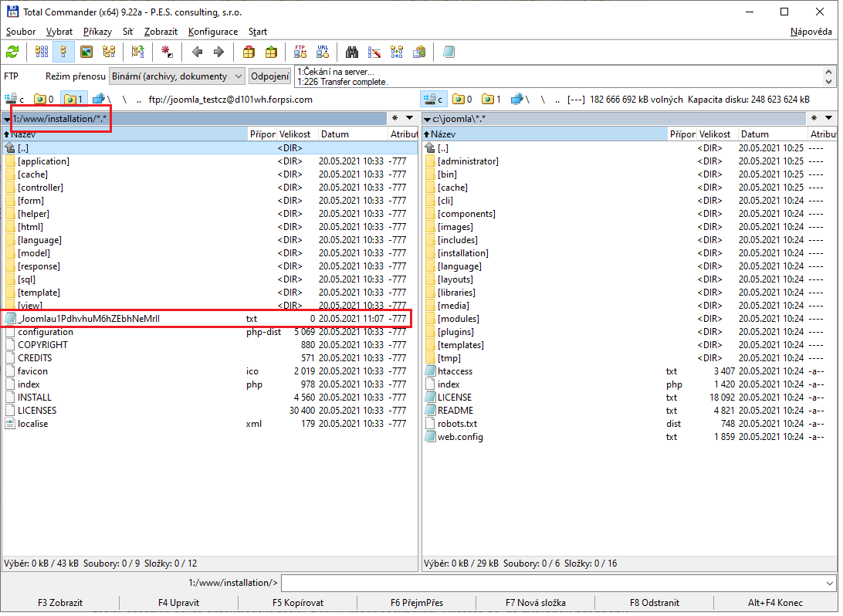Open the Zobrazit menu
Image resolution: width=843 pixels, height=616 pixels.
[161, 32]
